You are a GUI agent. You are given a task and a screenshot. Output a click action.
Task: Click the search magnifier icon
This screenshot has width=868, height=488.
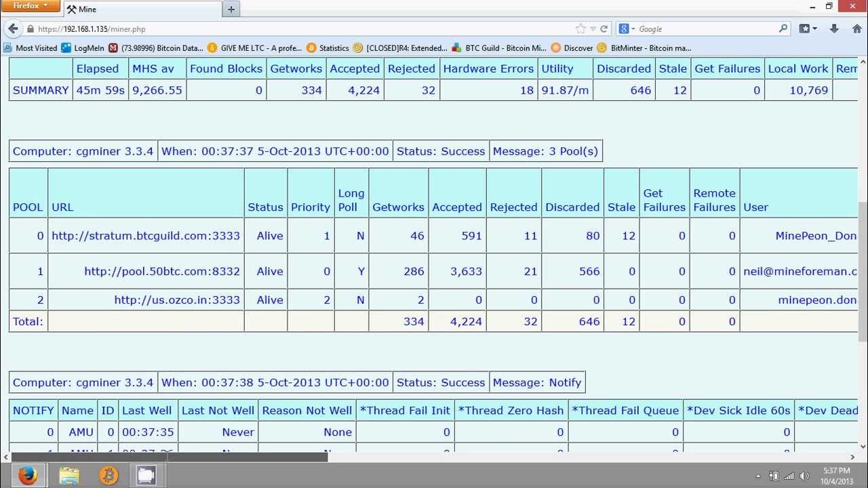(783, 28)
